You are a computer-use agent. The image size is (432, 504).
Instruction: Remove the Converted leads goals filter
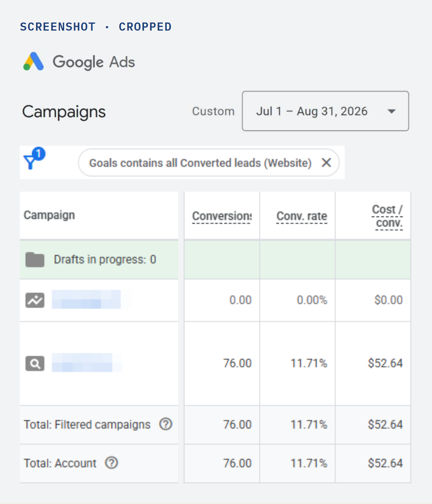326,163
